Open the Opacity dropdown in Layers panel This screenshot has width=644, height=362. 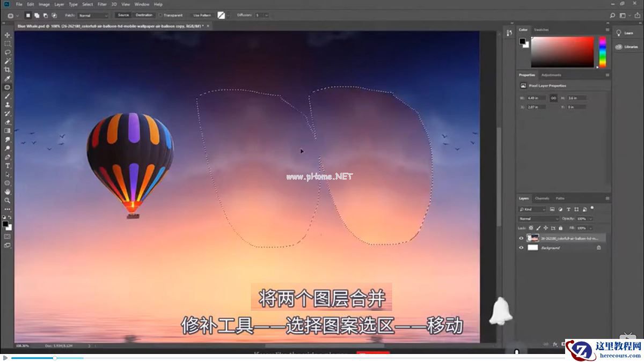pos(590,219)
